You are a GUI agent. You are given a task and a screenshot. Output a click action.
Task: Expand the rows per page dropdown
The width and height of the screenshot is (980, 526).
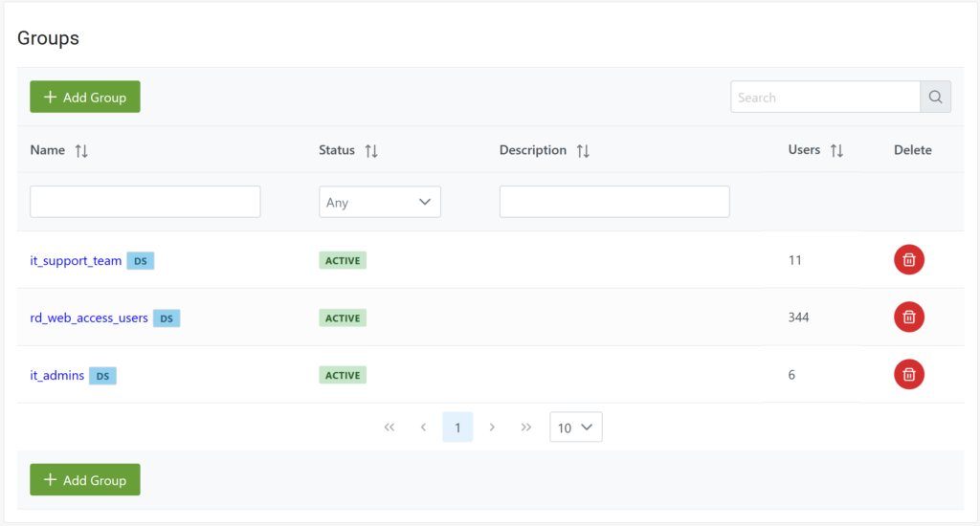[575, 427]
